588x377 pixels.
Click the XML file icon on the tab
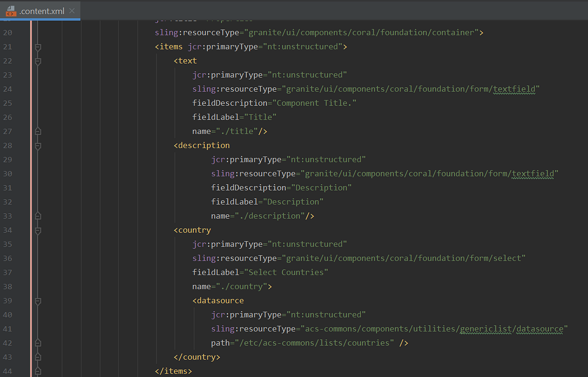coord(11,10)
